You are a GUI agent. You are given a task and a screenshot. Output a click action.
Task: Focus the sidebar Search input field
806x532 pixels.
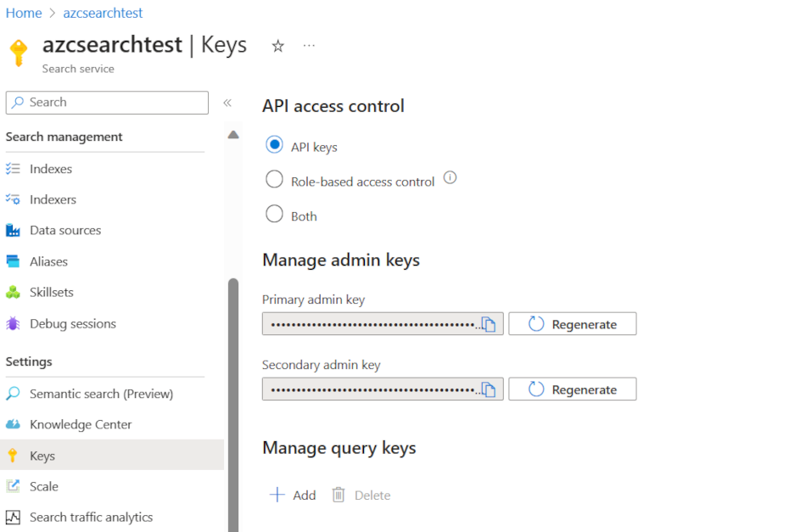(x=107, y=103)
